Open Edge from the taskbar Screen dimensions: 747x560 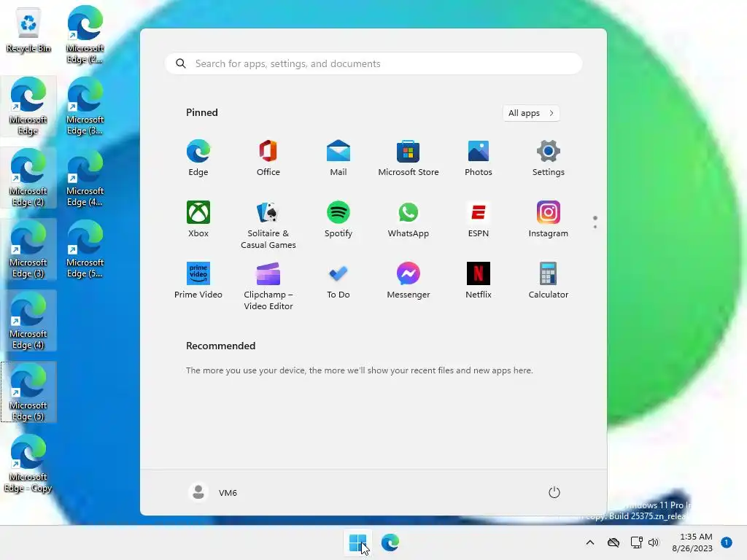pos(390,542)
